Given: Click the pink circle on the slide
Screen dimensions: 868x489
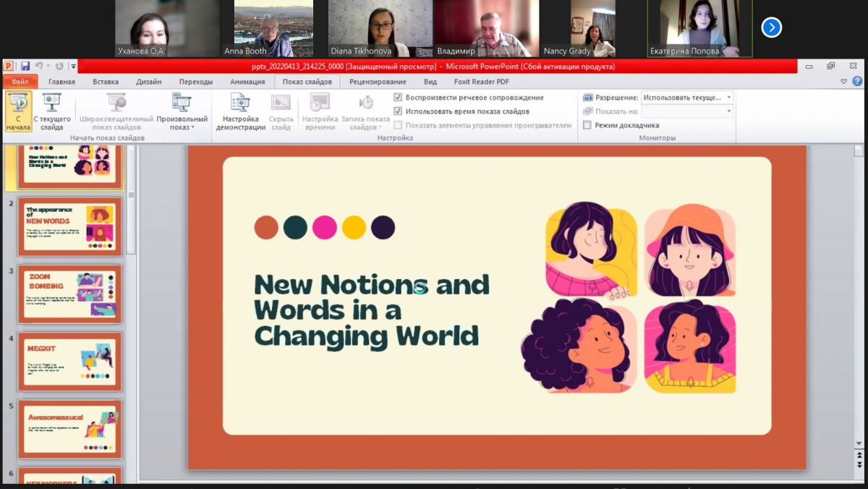Looking at the screenshot, I should tap(325, 227).
